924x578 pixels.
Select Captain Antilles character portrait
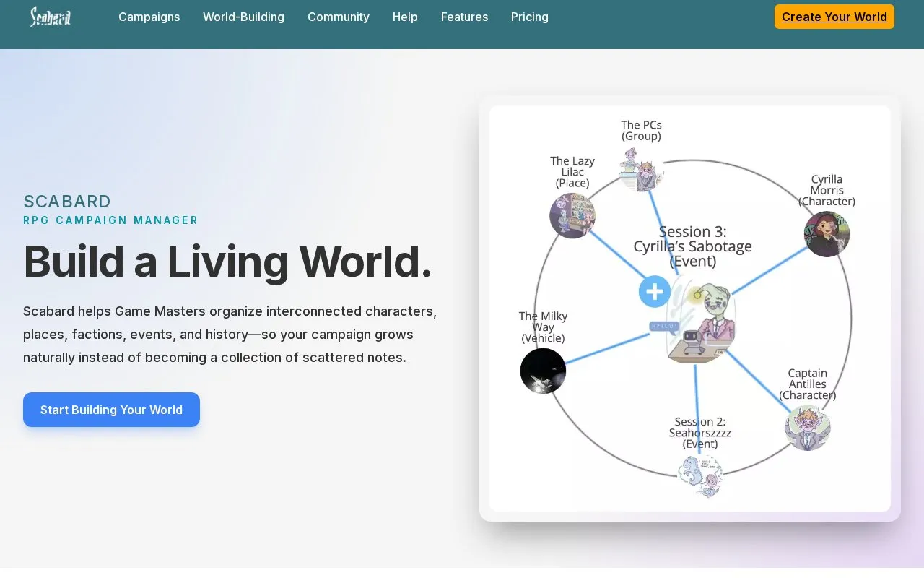pyautogui.click(x=808, y=428)
